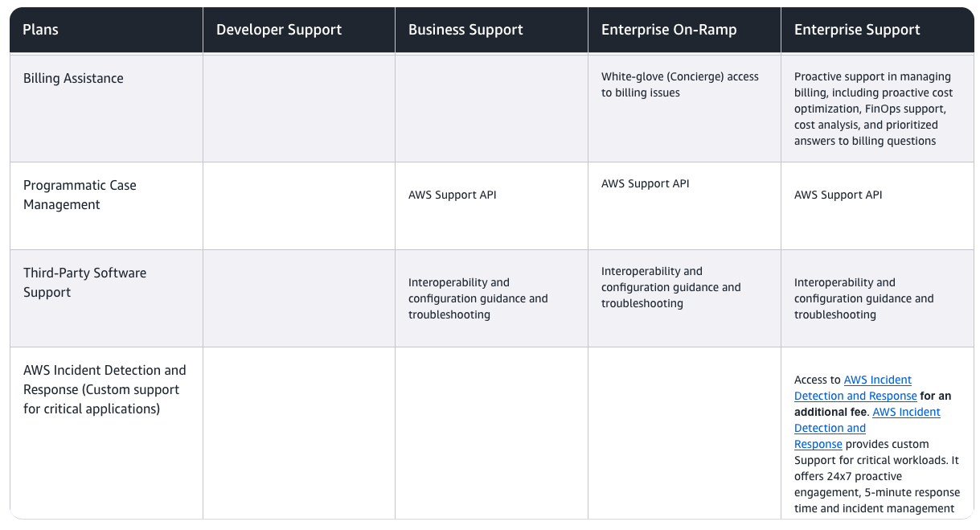The width and height of the screenshot is (980, 530).
Task: Click the Billing Assistance row label
Action: tap(73, 78)
